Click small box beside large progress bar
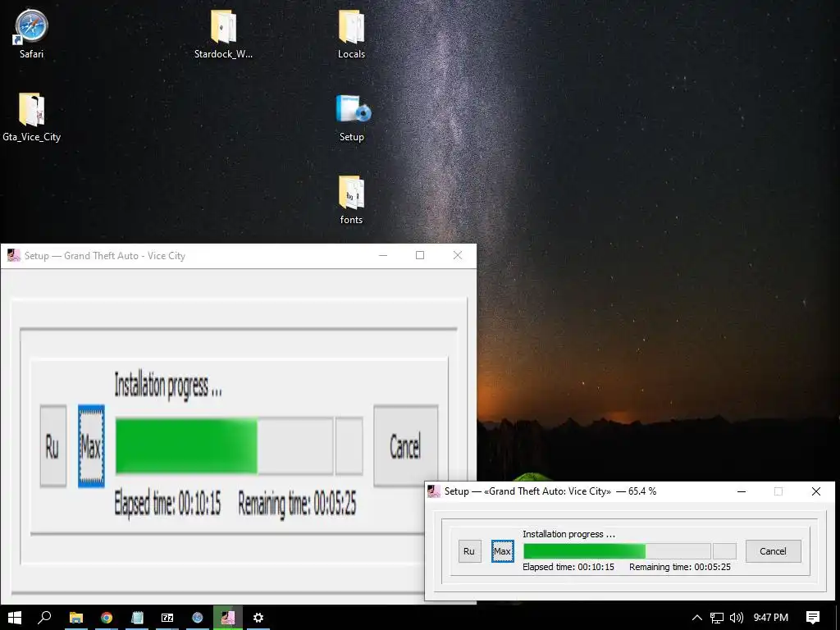840x630 pixels. click(x=349, y=445)
